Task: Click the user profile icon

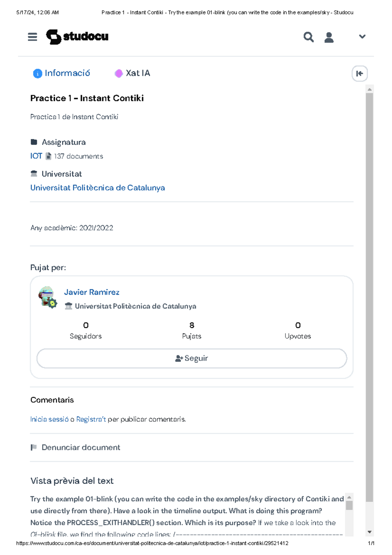Action: (329, 37)
